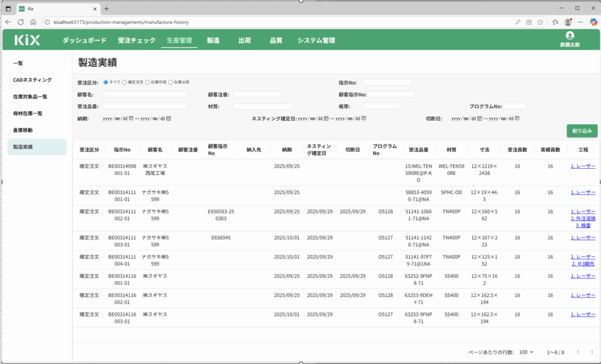Screen dimensions: 601x364
Task: Select the 在庫作成 radio button
Action: 147,82
